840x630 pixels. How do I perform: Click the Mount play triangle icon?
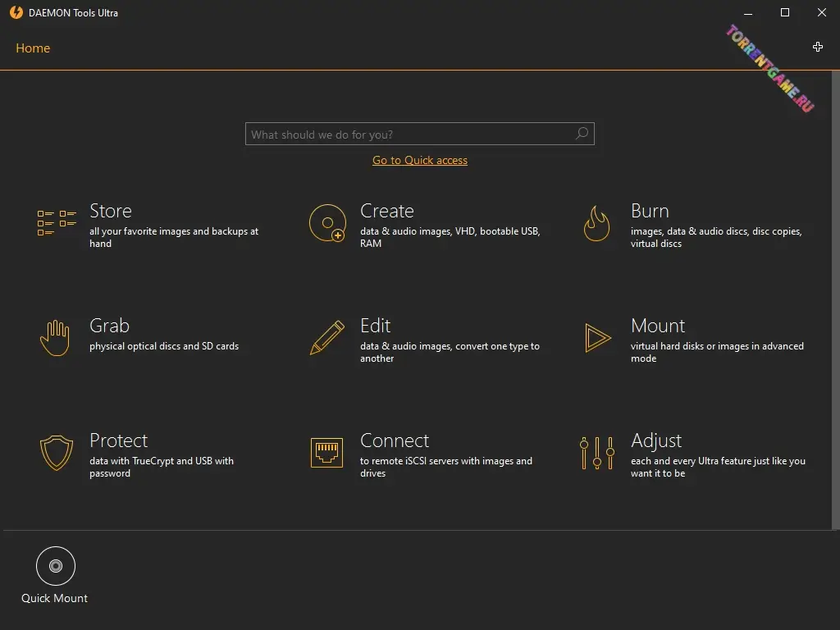pos(597,338)
